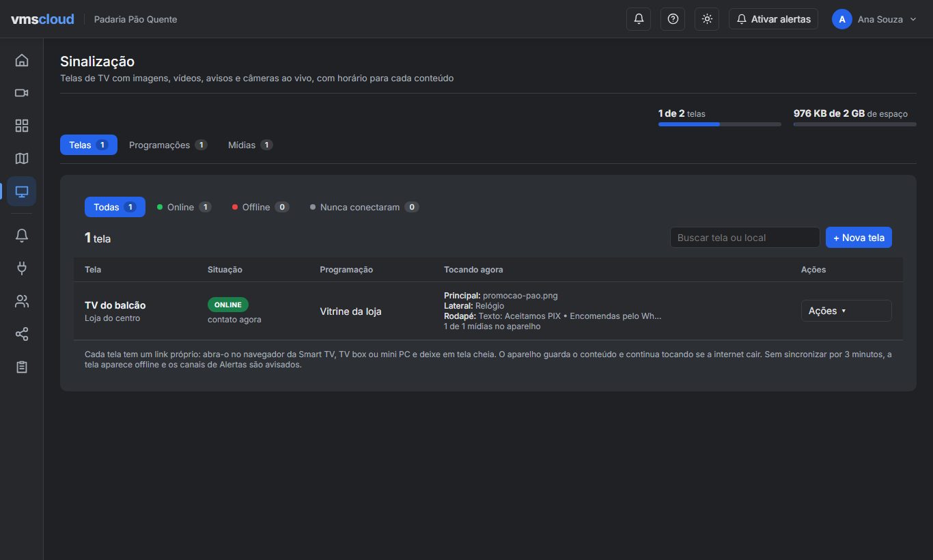
Task: Focus the Buscar tela ou local field
Action: pyautogui.click(x=744, y=238)
